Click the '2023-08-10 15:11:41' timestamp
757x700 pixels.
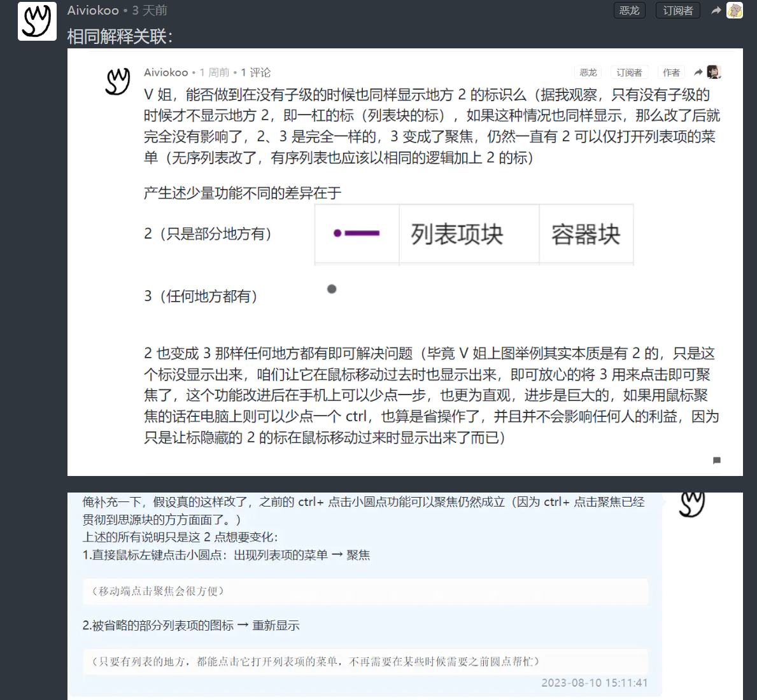pyautogui.click(x=594, y=683)
